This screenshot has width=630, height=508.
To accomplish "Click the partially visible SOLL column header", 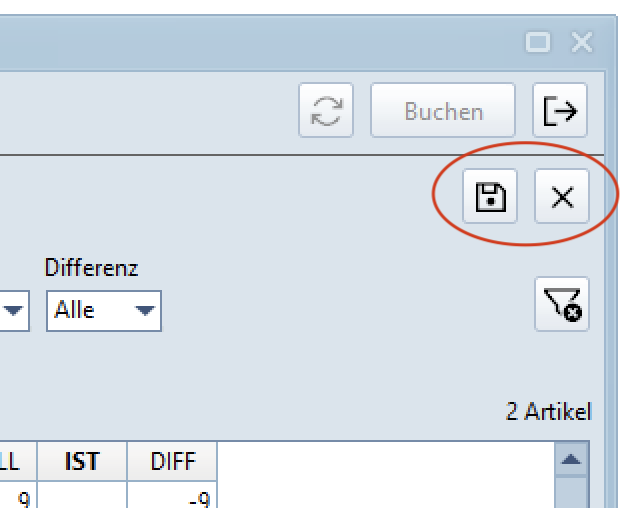I will pyautogui.click(x=10, y=461).
